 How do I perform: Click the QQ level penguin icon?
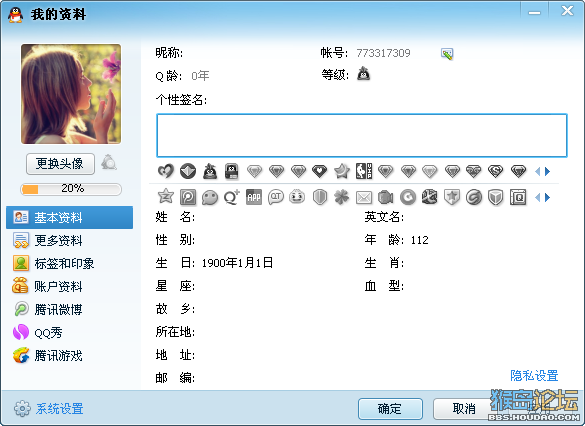(364, 73)
